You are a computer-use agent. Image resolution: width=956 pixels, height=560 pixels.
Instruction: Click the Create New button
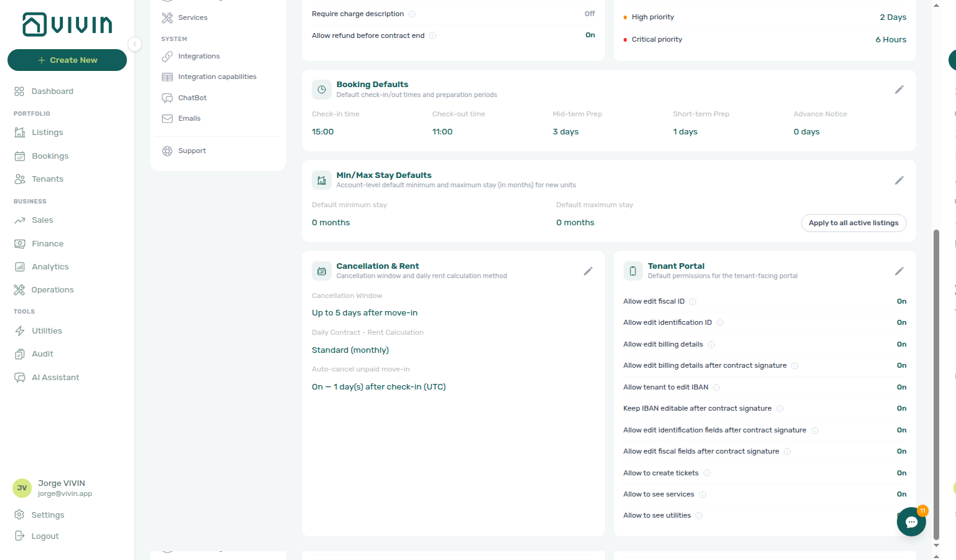(x=67, y=60)
